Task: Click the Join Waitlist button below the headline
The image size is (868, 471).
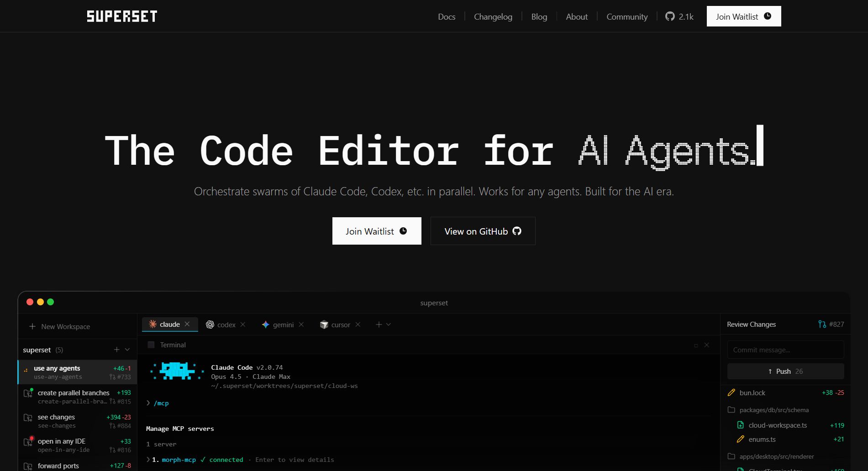Action: (377, 231)
